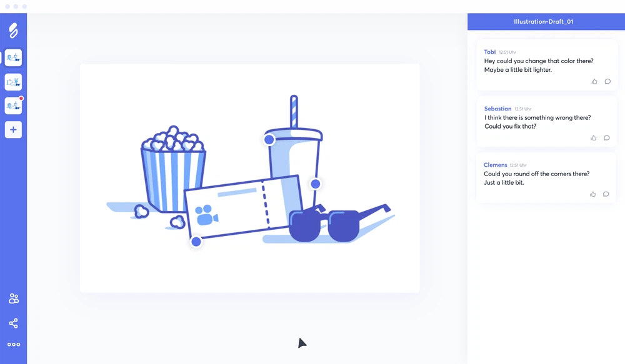Click text 'Hey could you change that color there?'

(x=539, y=61)
